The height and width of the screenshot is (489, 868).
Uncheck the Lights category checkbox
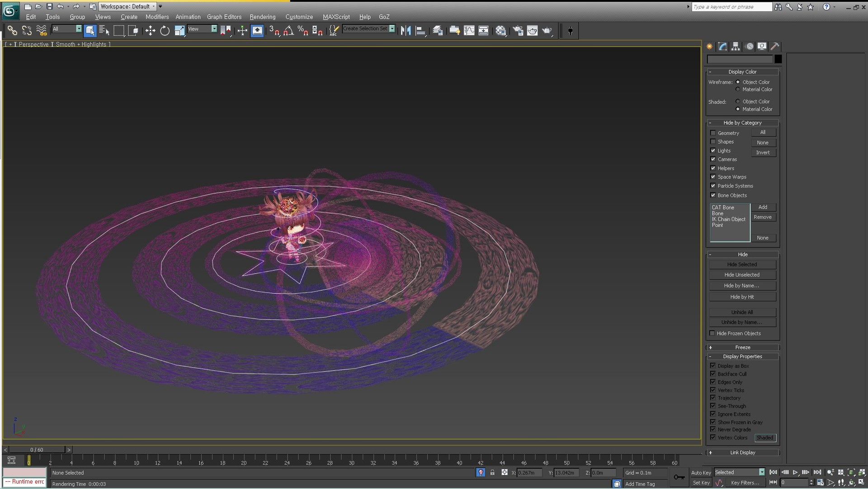713,150
